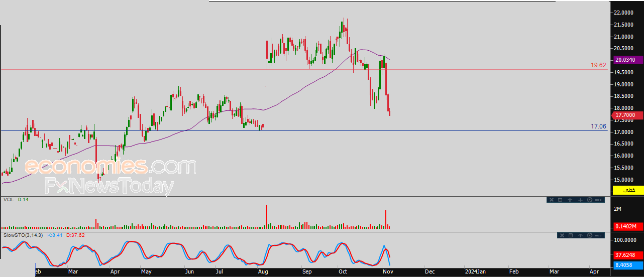
Task: Open SlowSTO pane more-options dots
Action: point(598,235)
